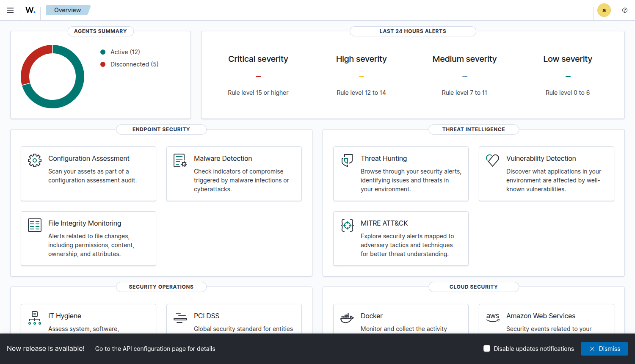635x364 pixels.
Task: Click the agents summary donut chart
Action: pyautogui.click(x=52, y=77)
